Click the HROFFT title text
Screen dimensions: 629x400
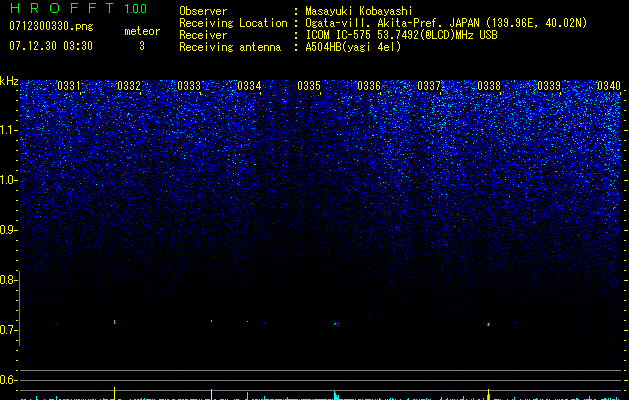pyautogui.click(x=62, y=8)
